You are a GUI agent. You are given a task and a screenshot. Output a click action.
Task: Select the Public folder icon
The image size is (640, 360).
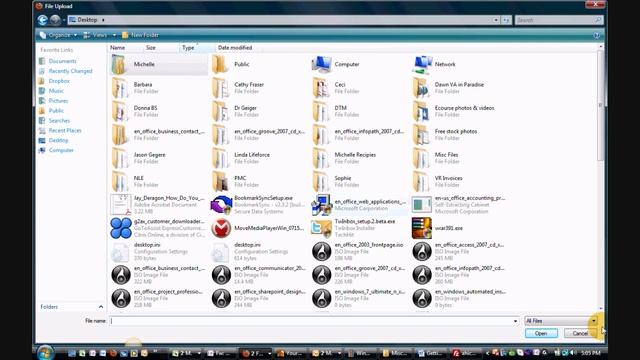[x=220, y=64]
